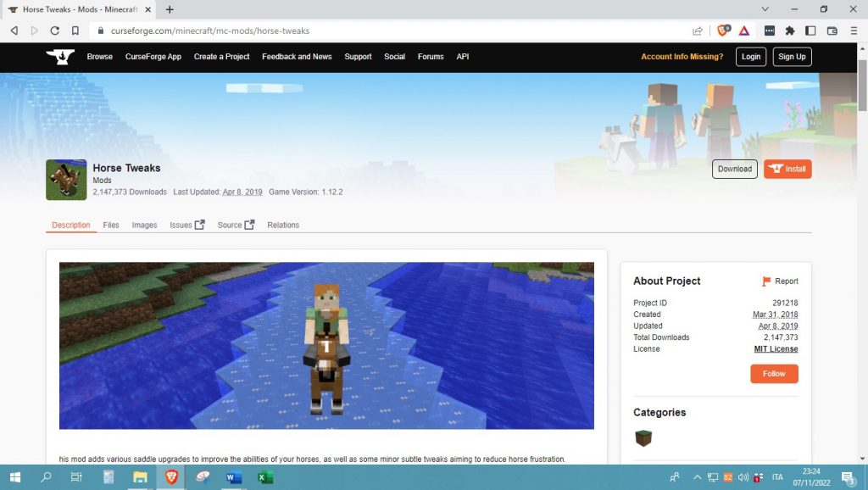Open the Brave main hamburger menu
Viewport: 868px width, 490px height.
tap(853, 31)
